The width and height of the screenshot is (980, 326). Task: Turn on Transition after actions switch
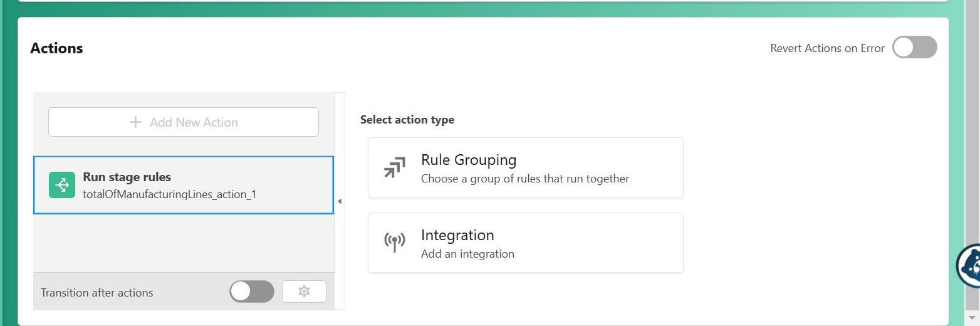pyautogui.click(x=252, y=292)
